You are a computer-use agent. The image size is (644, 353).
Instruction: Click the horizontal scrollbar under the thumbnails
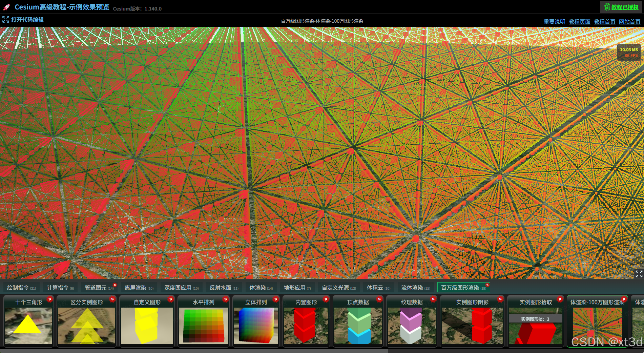(194, 351)
